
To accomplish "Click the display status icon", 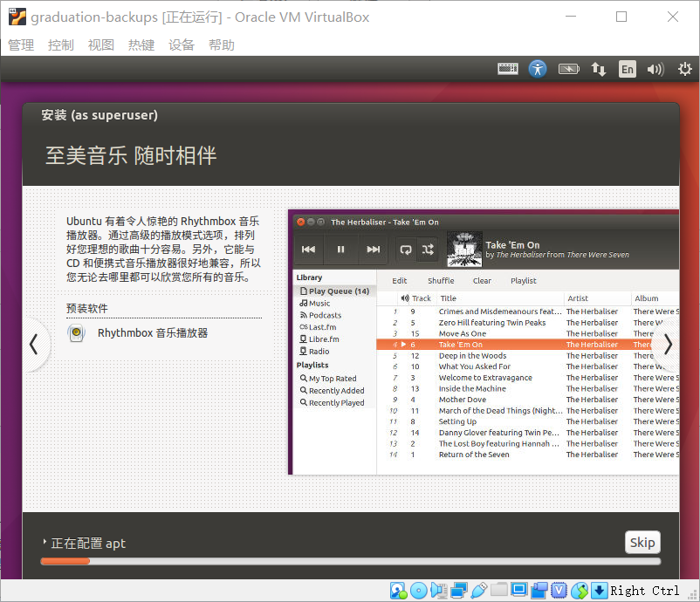I will coord(518,591).
